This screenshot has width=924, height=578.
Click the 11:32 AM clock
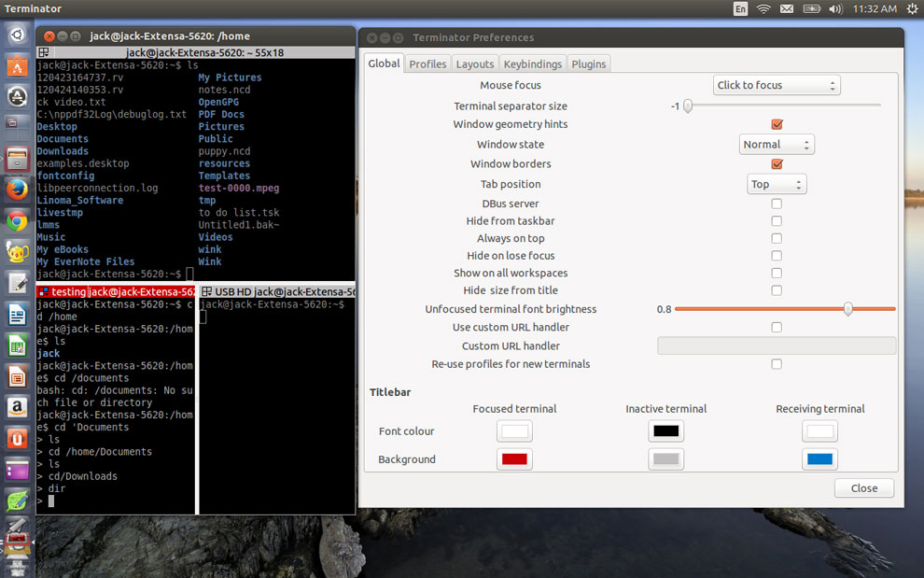[x=875, y=8]
